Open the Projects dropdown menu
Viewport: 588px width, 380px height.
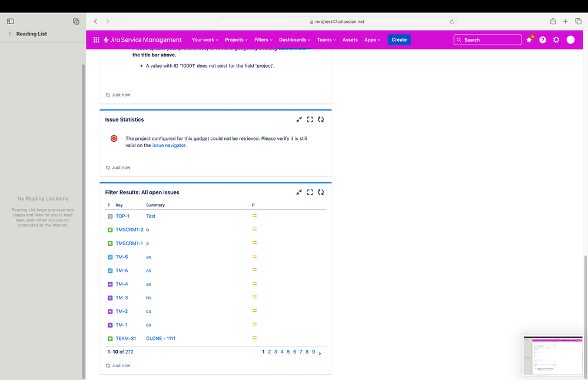tap(235, 39)
